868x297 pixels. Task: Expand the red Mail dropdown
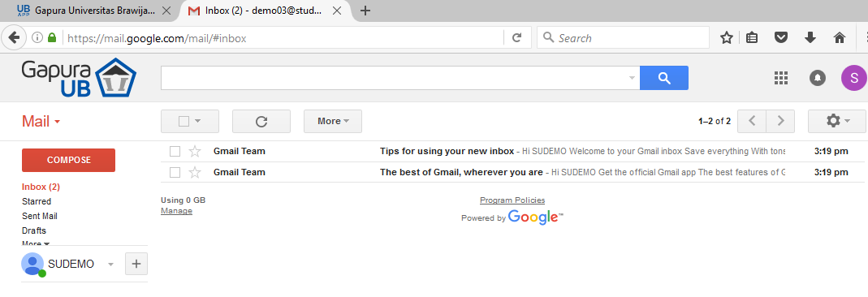pyautogui.click(x=41, y=121)
